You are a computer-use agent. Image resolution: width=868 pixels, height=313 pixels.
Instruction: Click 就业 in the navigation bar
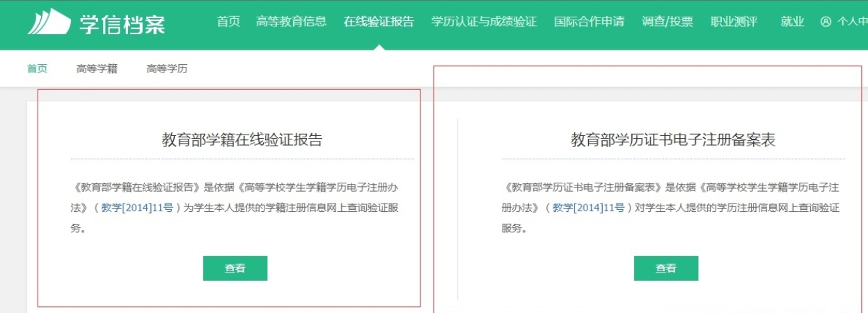coord(792,22)
